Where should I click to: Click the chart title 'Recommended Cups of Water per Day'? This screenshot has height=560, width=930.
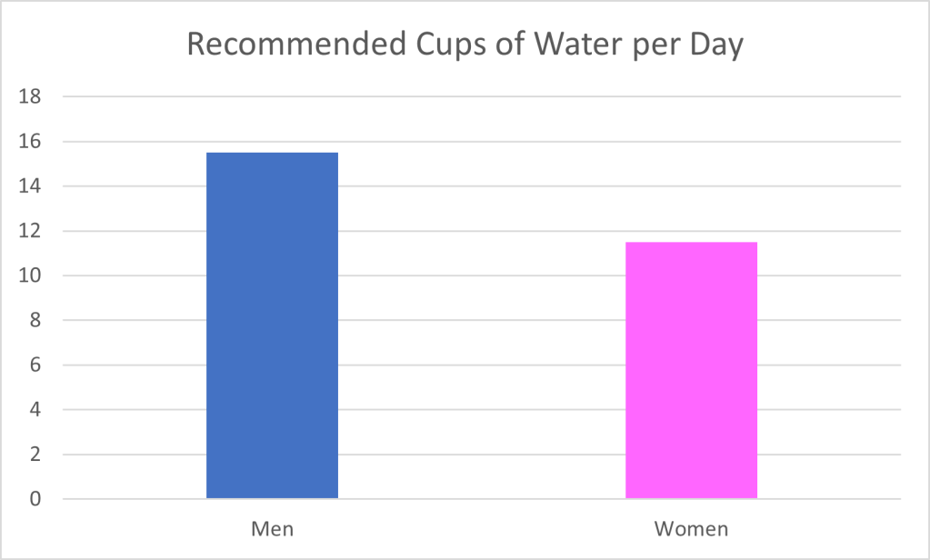coord(465,44)
